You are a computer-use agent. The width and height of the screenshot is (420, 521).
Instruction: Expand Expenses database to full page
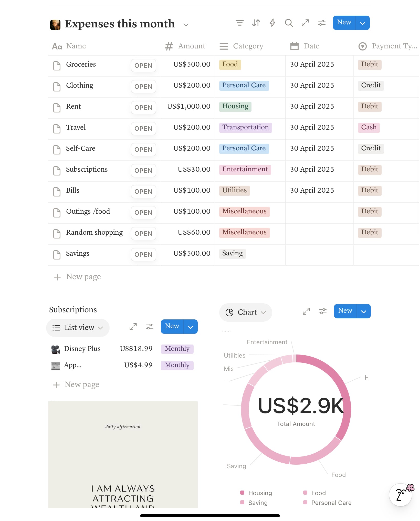point(305,23)
